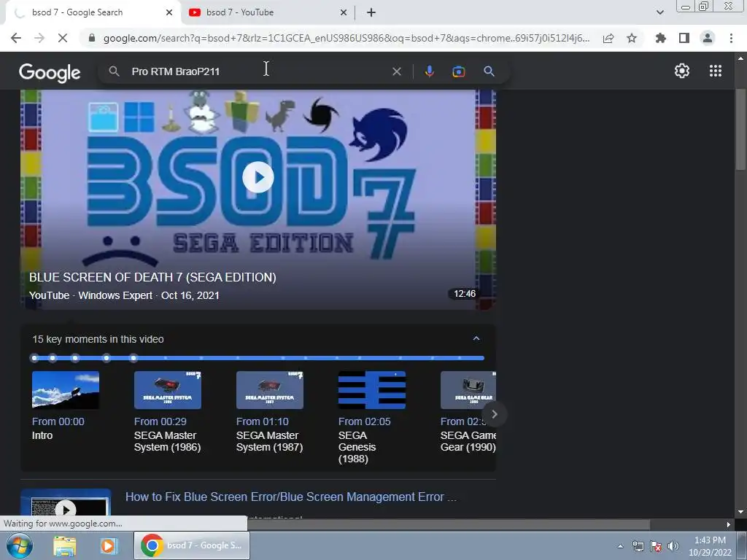The height and width of the screenshot is (560, 747).
Task: Search by image with camera icon
Action: tap(458, 71)
